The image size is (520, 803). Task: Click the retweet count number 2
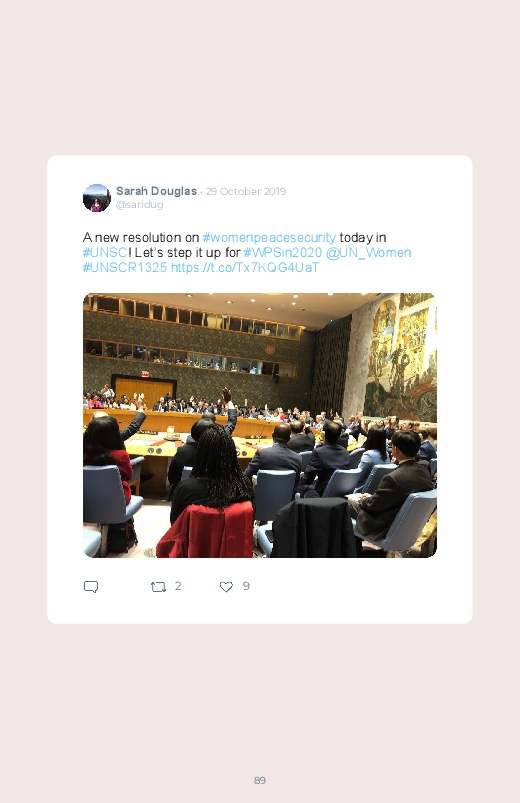click(178, 586)
